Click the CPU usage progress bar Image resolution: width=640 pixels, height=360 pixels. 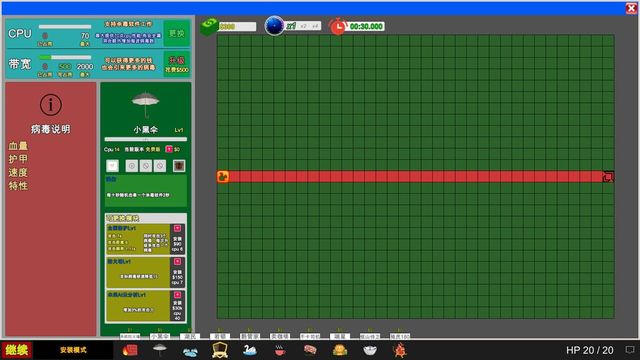65,27
